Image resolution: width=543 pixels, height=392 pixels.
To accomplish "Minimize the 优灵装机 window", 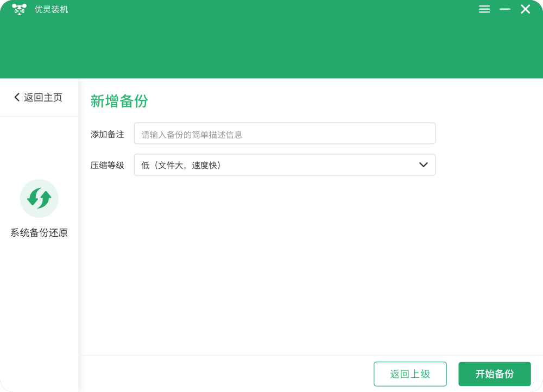I will tap(505, 9).
